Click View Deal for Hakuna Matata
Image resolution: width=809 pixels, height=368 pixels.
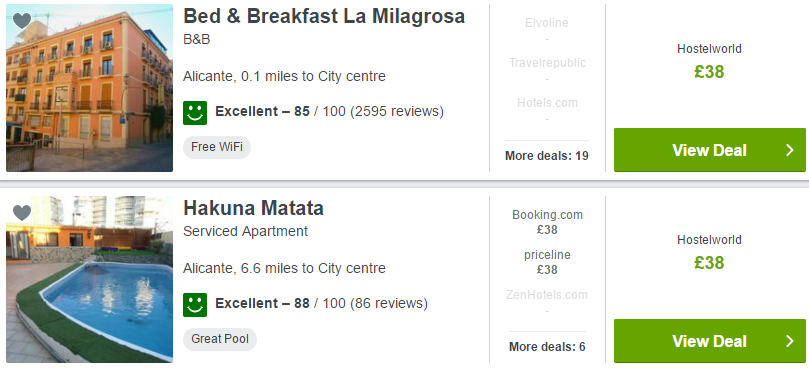pos(709,341)
